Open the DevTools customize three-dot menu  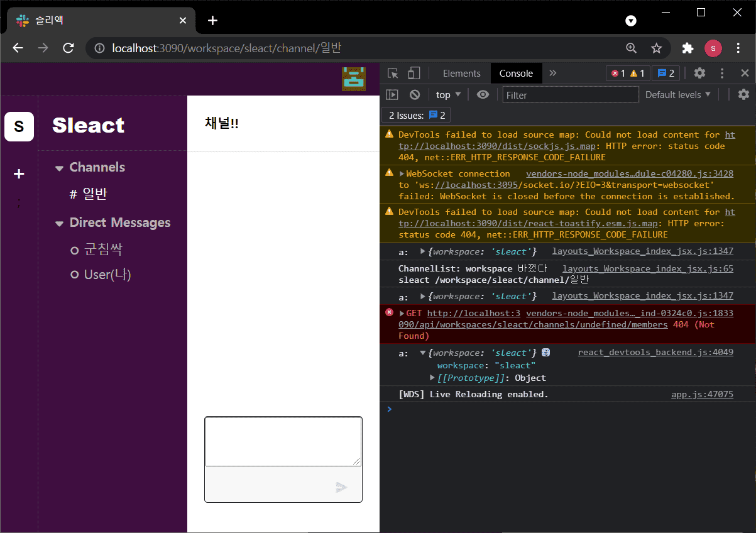pos(722,73)
